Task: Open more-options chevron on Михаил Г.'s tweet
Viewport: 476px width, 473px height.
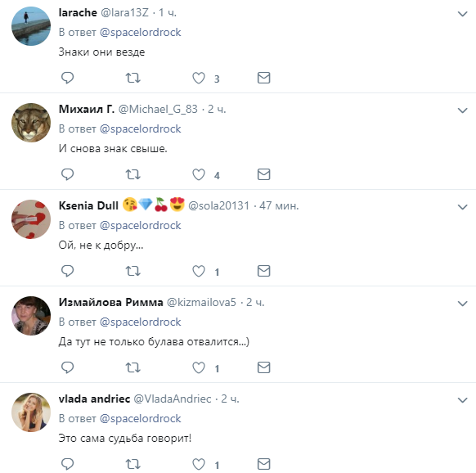Action: pos(462,110)
